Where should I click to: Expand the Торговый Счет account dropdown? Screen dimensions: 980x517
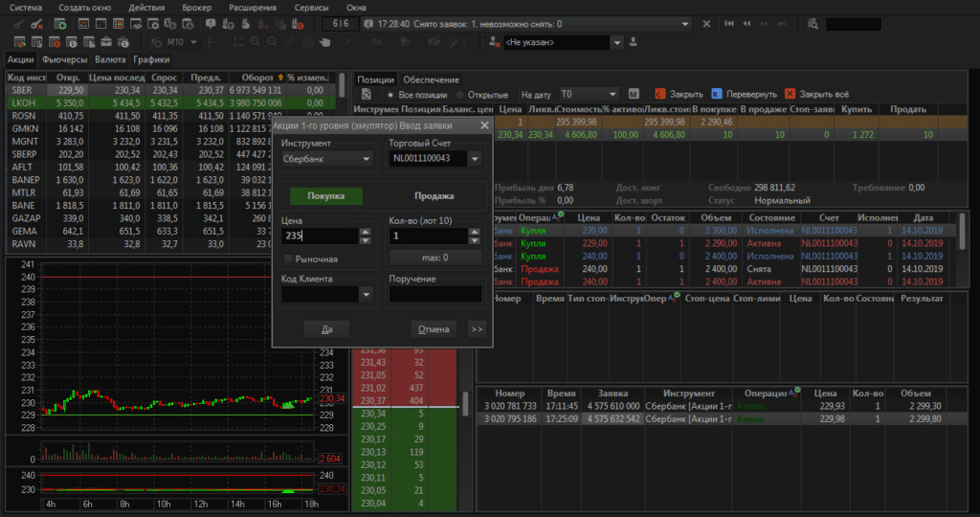(x=475, y=159)
